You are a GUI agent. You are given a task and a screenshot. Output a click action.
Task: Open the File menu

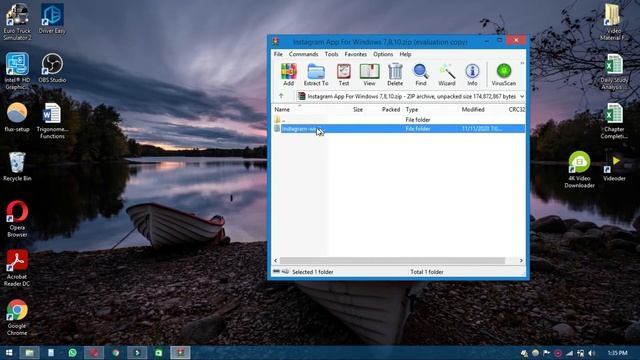tap(278, 54)
